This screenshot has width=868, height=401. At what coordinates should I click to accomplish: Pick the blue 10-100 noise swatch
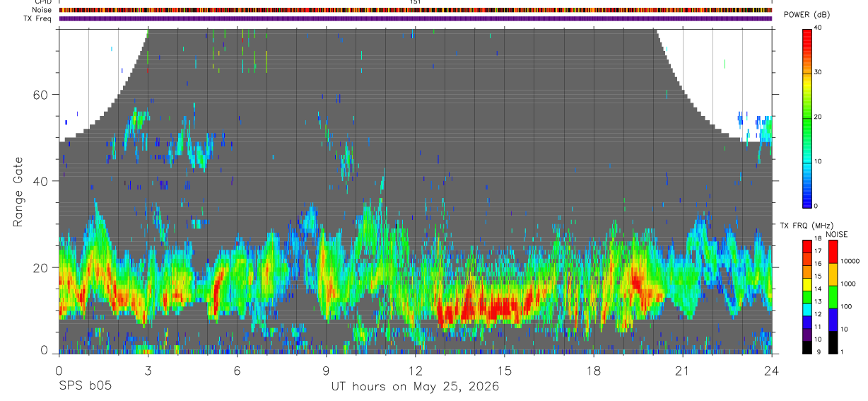click(833, 320)
